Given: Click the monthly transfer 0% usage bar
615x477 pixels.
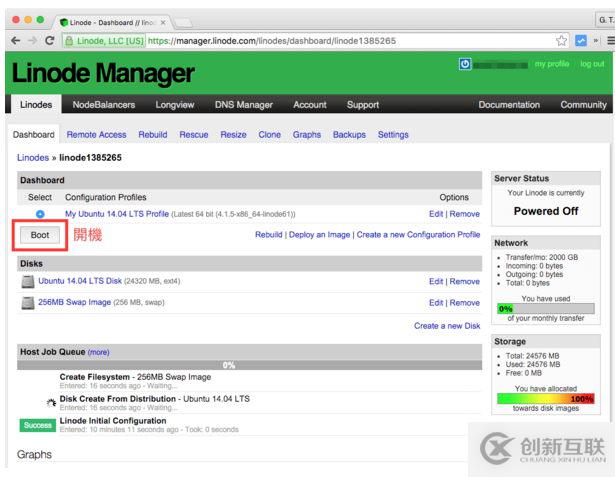Looking at the screenshot, I should click(x=546, y=309).
